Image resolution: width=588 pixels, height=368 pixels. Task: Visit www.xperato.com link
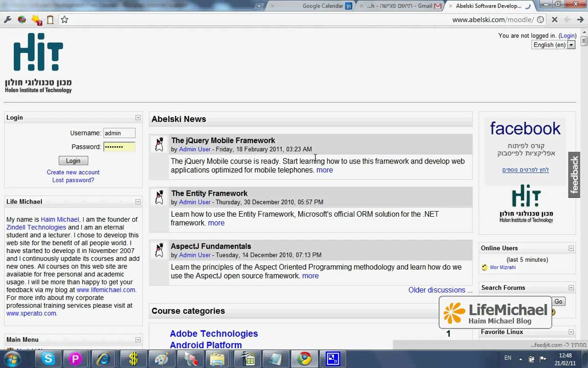[31, 313]
